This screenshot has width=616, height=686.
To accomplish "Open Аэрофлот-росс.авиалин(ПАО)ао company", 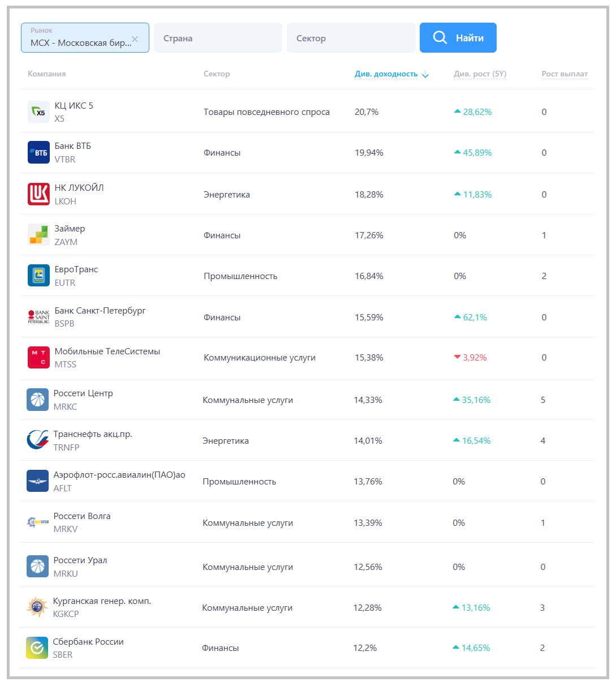I will click(x=119, y=475).
